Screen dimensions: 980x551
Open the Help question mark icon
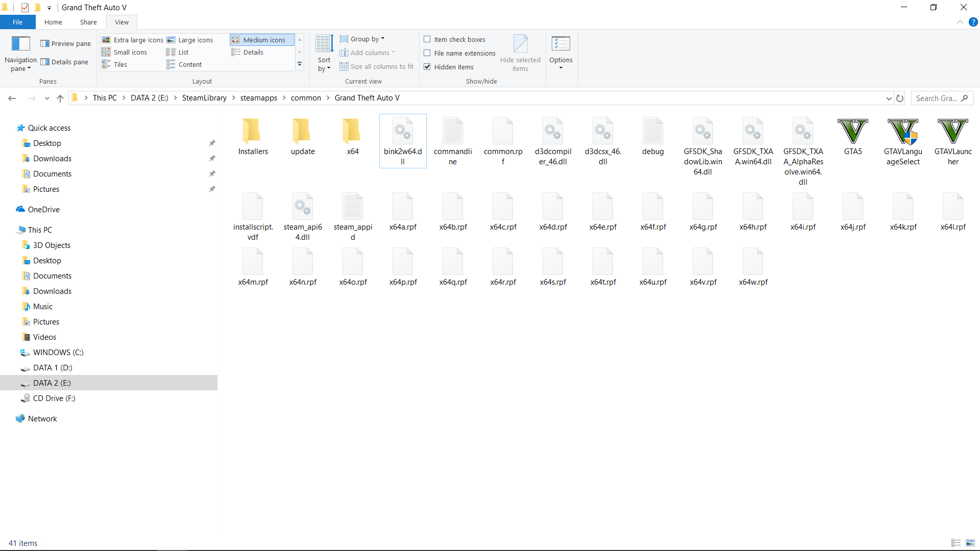coord(973,22)
